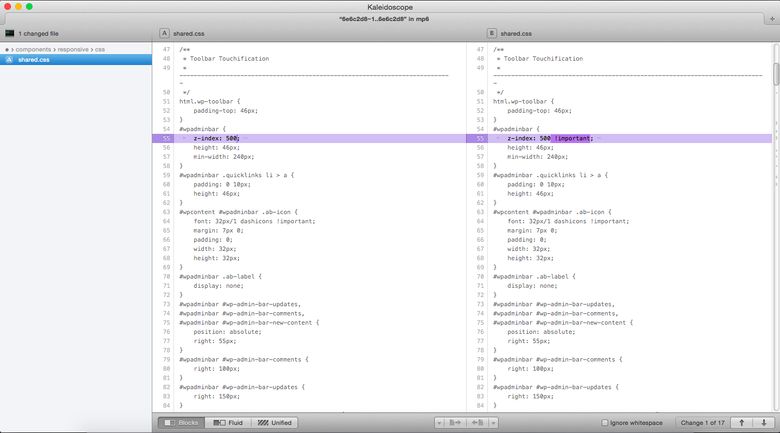Click the A badge beside left shared.css
780x433 pixels.
(164, 33)
